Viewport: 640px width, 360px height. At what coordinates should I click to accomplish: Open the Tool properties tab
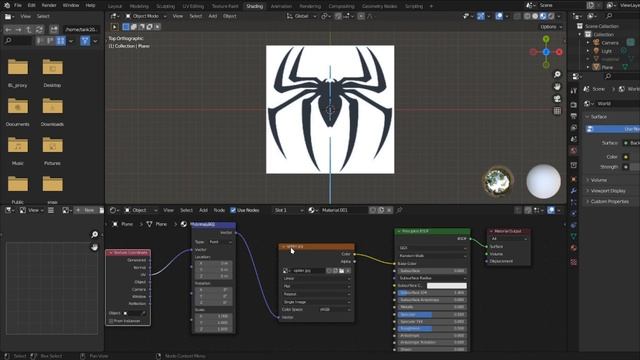(x=573, y=91)
